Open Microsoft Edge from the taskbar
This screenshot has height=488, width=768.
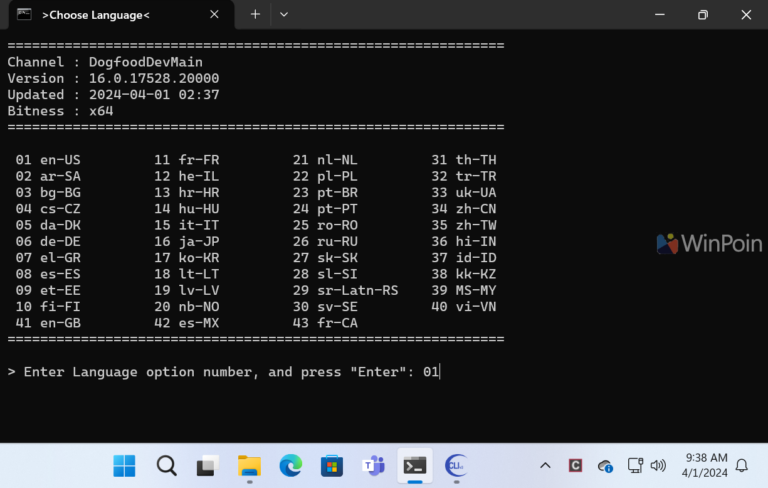point(290,465)
